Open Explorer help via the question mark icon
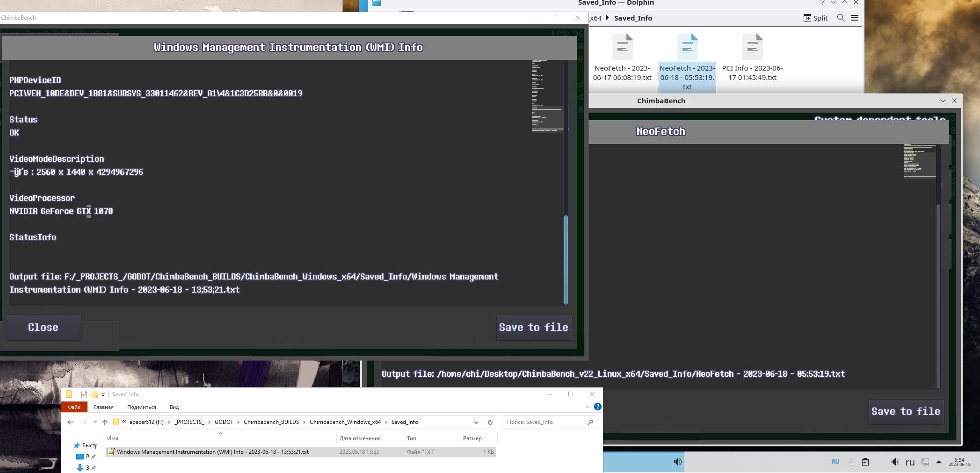The width and height of the screenshot is (980, 473). pyautogui.click(x=597, y=407)
